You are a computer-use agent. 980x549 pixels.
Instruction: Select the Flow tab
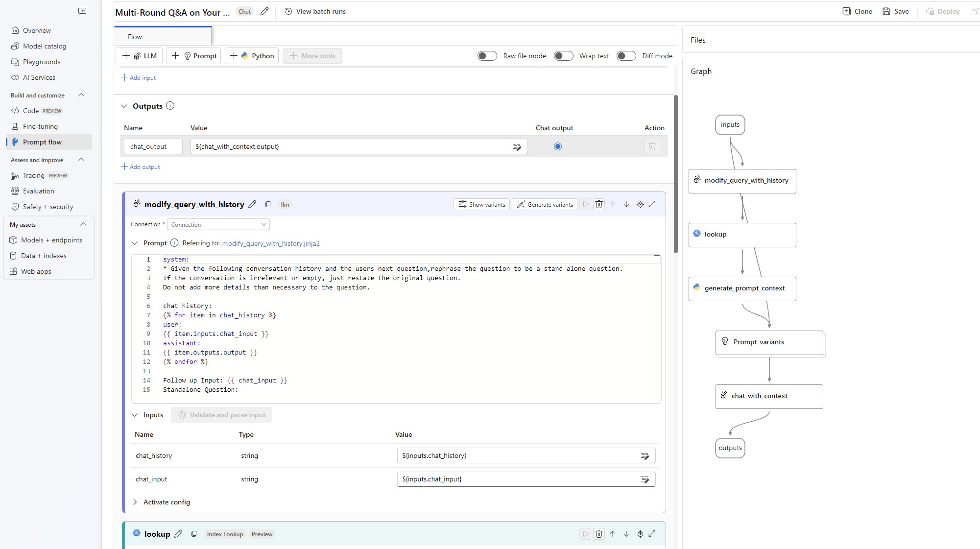163,37
